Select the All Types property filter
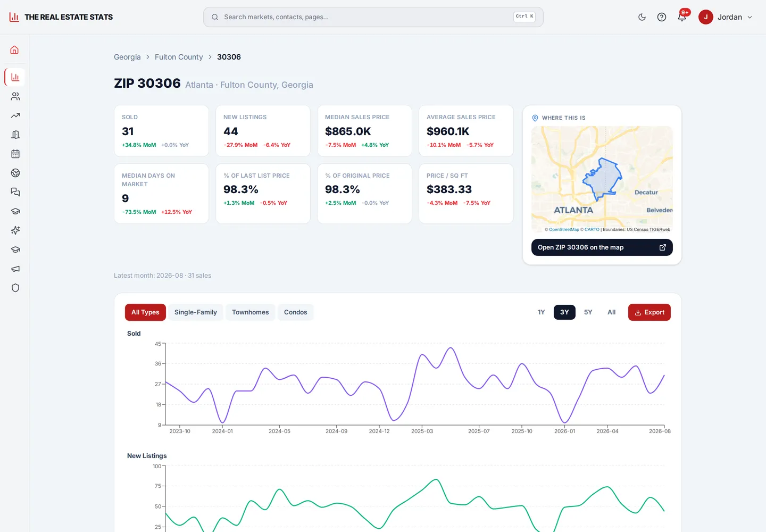Viewport: 766px width, 532px height. tap(145, 312)
